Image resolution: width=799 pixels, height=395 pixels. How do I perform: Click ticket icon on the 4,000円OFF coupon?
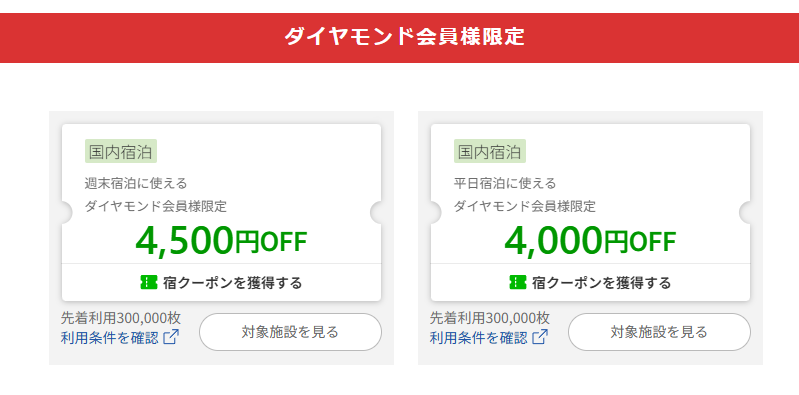517,282
